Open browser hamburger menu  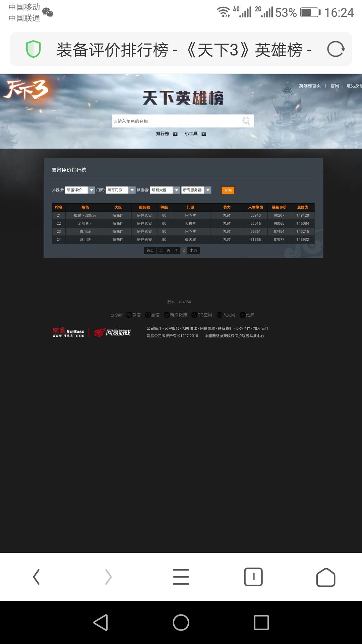181,577
